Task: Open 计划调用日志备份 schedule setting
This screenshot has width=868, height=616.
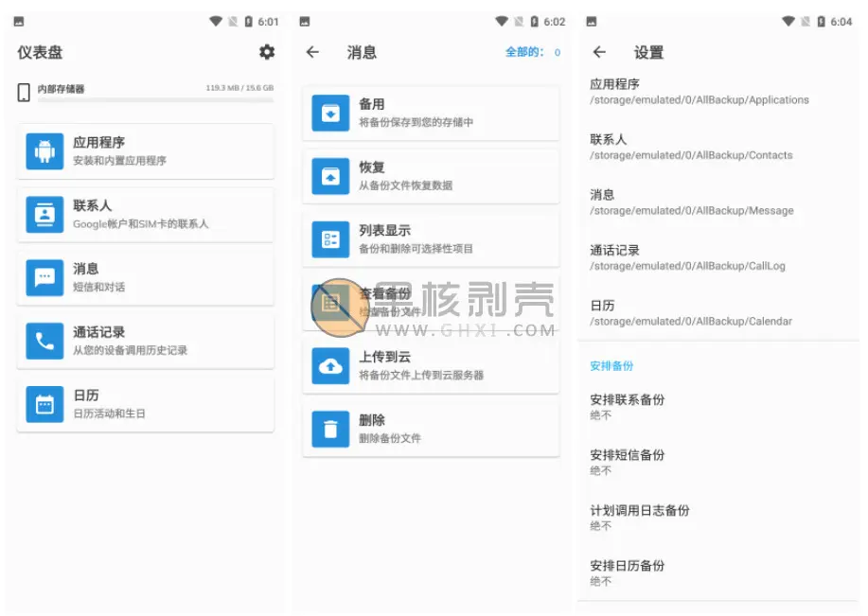Action: point(718,518)
